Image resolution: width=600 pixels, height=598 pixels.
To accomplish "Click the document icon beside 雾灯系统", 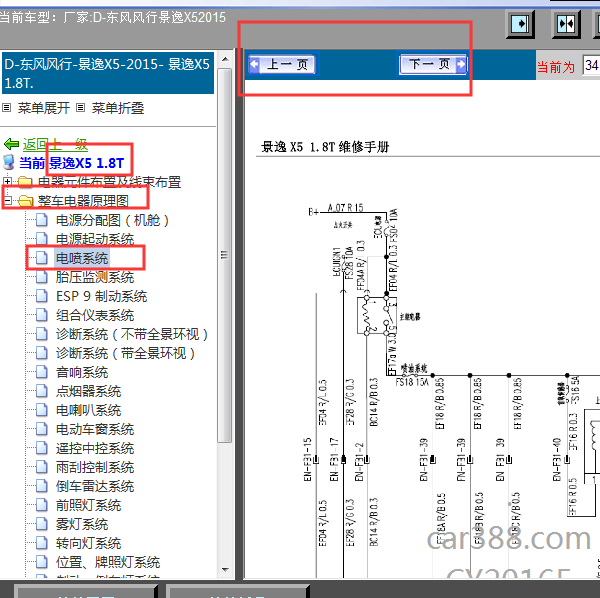I will (x=42, y=524).
